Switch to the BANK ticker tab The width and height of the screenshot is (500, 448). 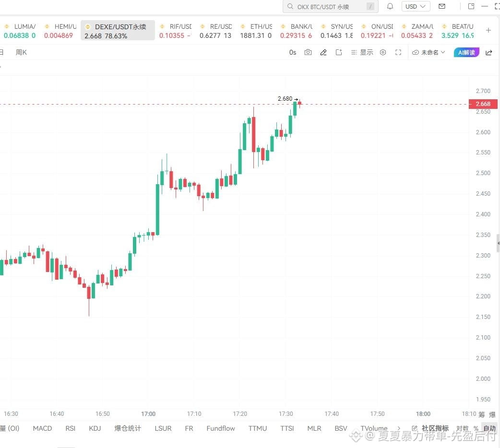(296, 31)
